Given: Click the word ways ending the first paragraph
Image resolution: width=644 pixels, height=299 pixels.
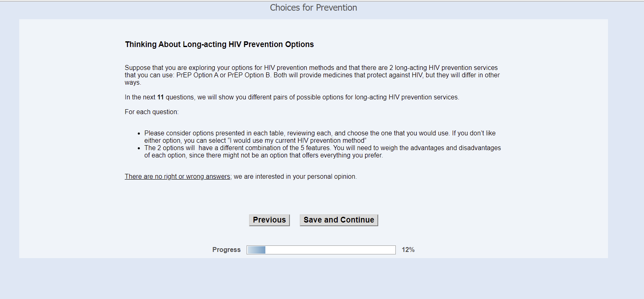Looking at the screenshot, I should coord(132,83).
